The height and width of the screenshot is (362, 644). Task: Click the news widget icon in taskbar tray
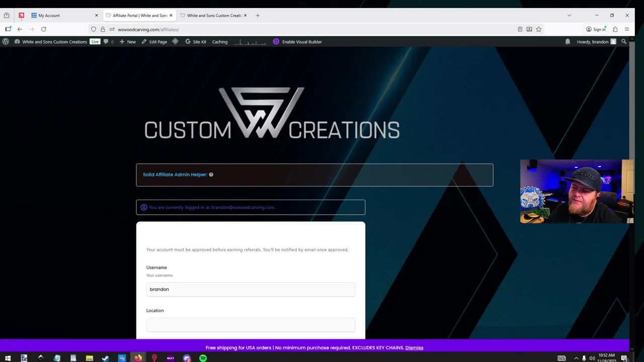point(561,358)
